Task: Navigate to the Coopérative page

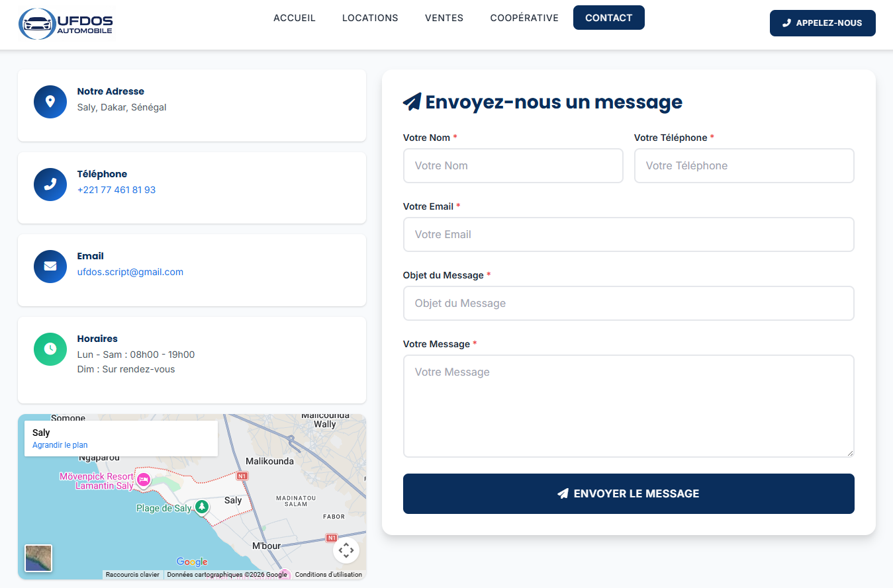Action: pos(524,18)
